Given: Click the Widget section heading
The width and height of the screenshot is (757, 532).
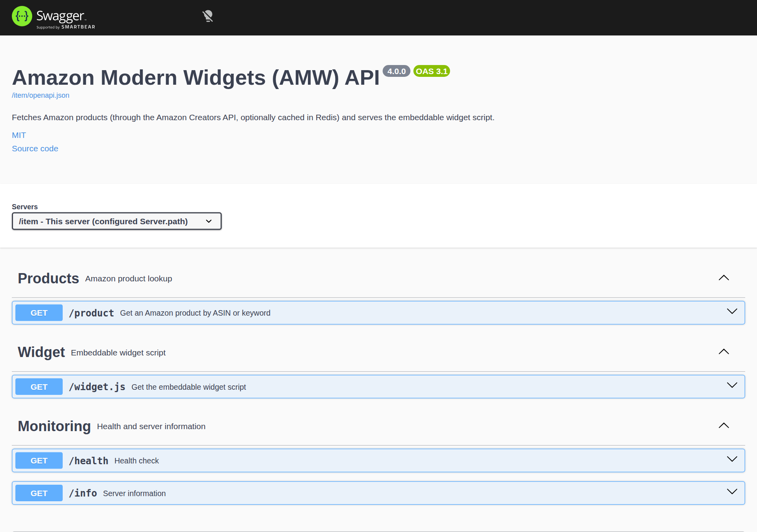Looking at the screenshot, I should 41,352.
